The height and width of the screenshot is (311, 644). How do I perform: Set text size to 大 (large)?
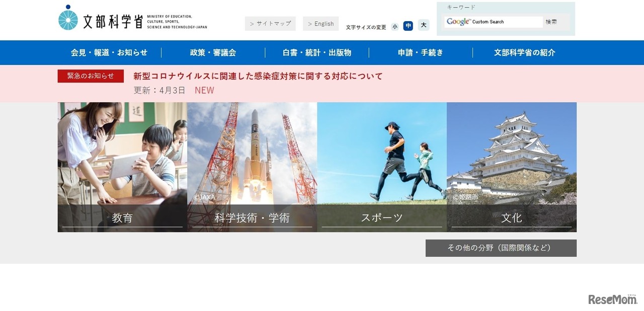click(423, 26)
